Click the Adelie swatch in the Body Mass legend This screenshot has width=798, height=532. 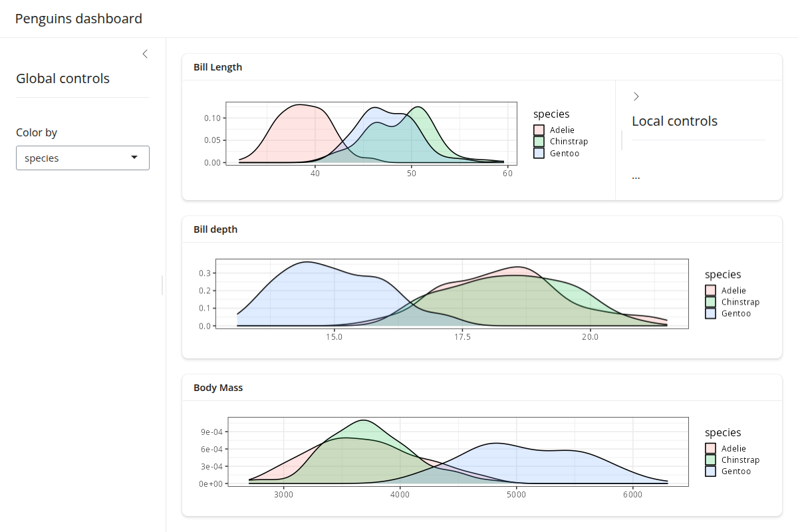[x=710, y=449]
